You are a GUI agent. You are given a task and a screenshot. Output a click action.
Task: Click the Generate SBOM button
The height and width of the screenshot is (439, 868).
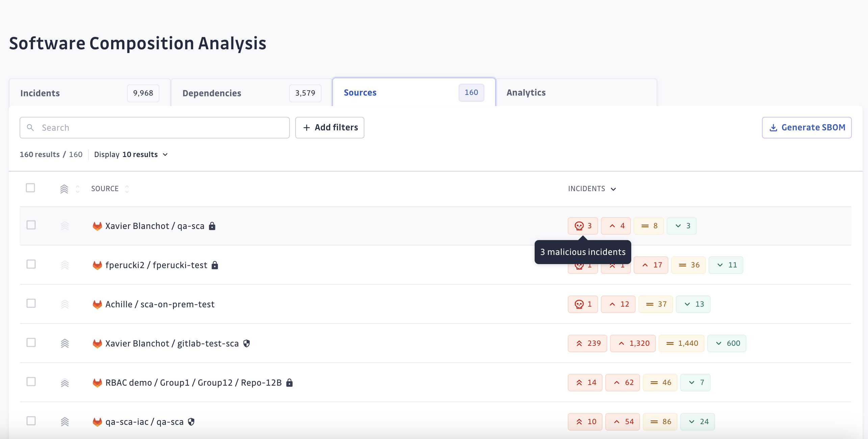pyautogui.click(x=807, y=127)
